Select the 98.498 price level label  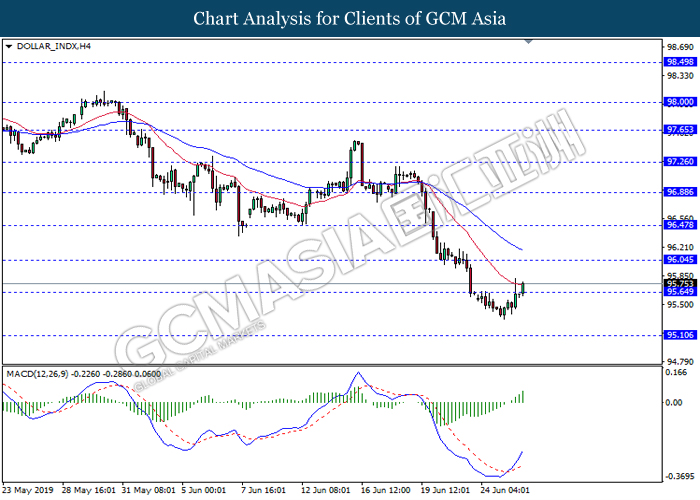[680, 62]
